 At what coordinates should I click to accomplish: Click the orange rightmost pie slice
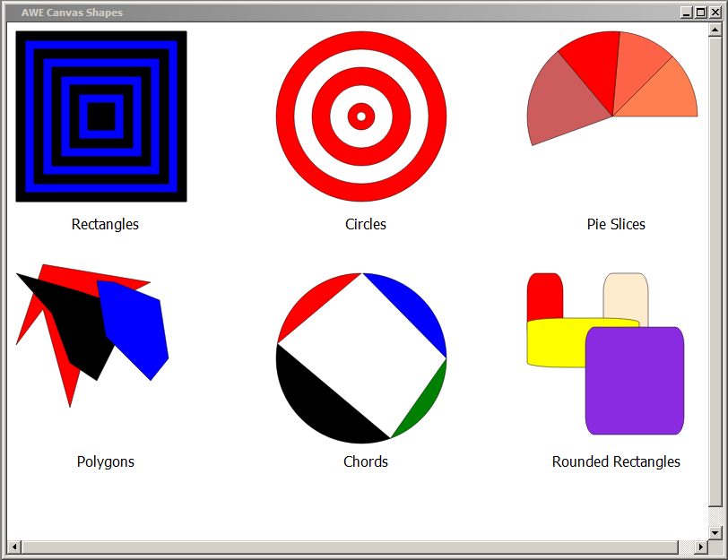coord(664,95)
